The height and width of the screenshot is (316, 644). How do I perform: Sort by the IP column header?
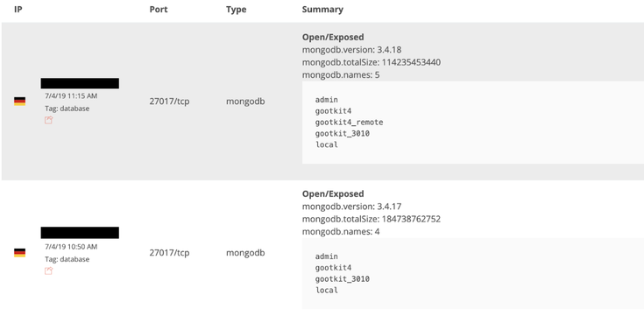[x=18, y=10]
